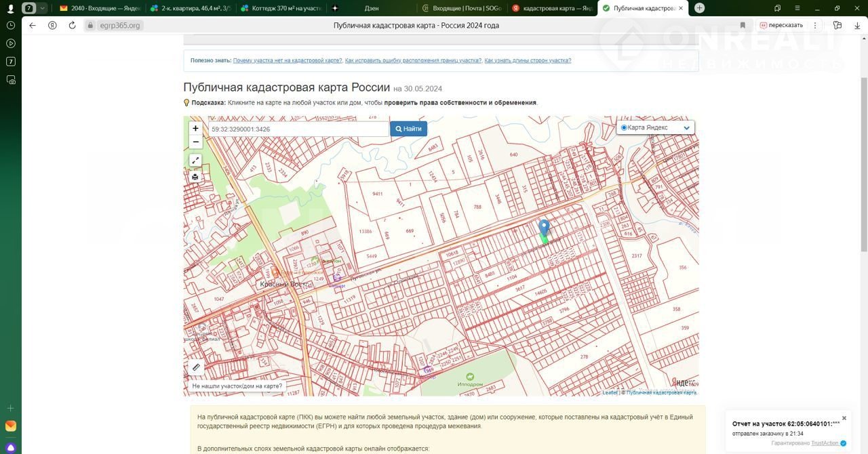868x454 pixels.
Task: Open the ruler measurement tool
Action: (x=196, y=367)
